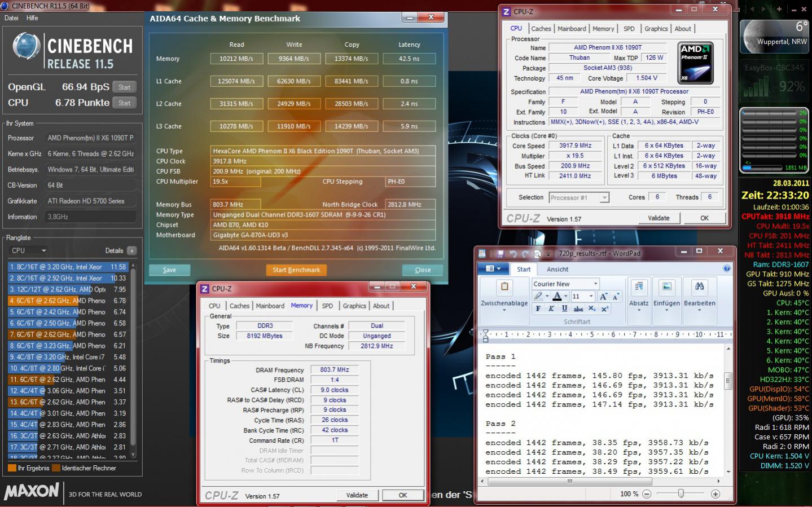Open Graphics tab in upper CPU-Z window

coord(656,29)
